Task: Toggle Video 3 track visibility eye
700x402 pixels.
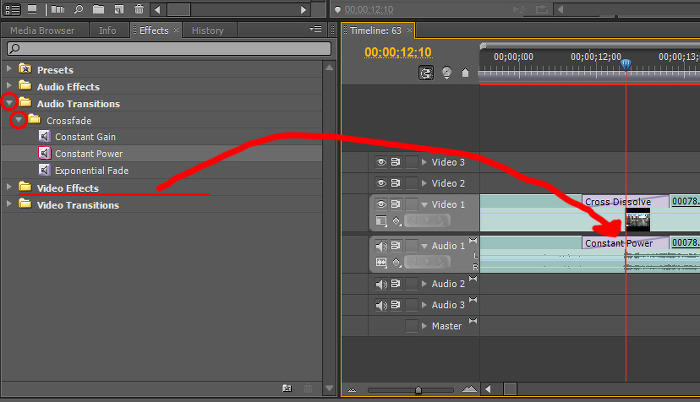Action: click(381, 162)
